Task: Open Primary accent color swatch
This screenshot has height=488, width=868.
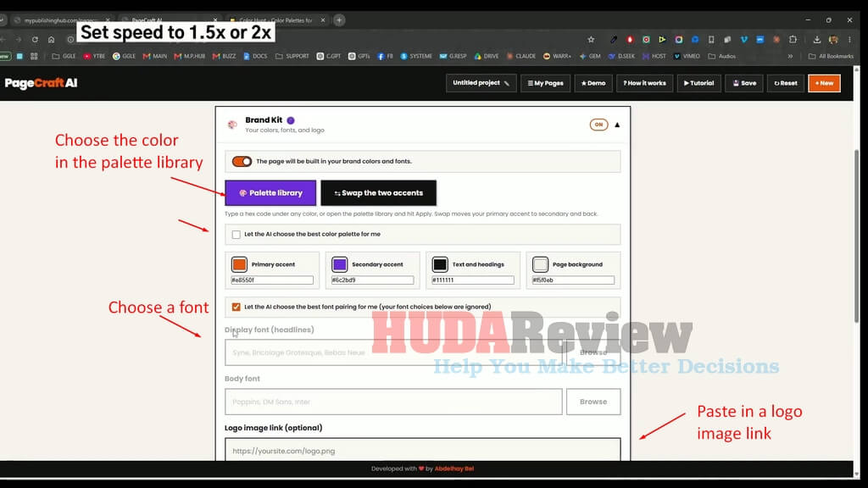Action: click(x=239, y=264)
